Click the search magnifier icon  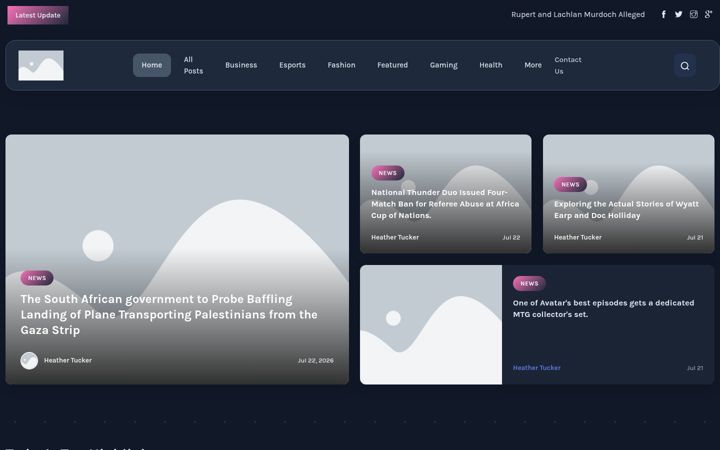(x=685, y=66)
